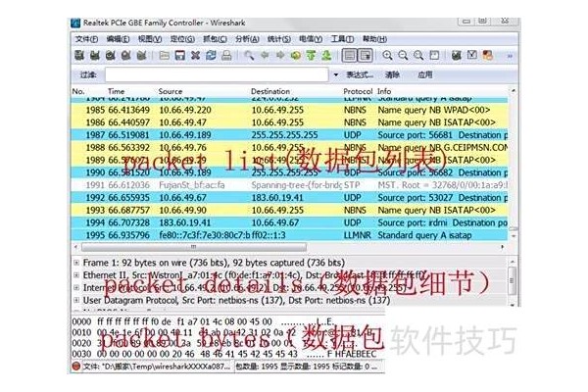Screen dimensions: 588x392
Task: Sort by the Info column header
Action: [x=384, y=91]
